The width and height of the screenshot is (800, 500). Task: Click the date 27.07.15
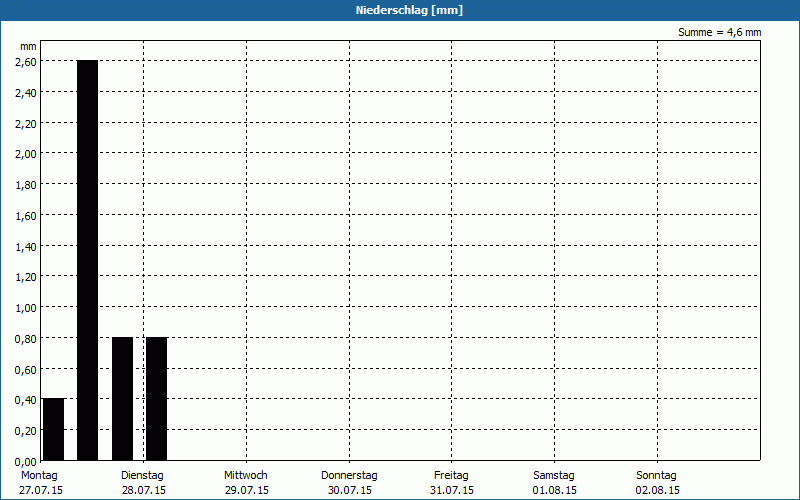click(x=41, y=490)
